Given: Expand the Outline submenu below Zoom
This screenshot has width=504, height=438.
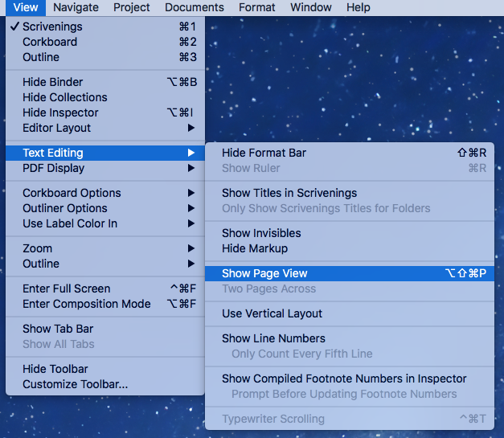Looking at the screenshot, I should tap(105, 264).
